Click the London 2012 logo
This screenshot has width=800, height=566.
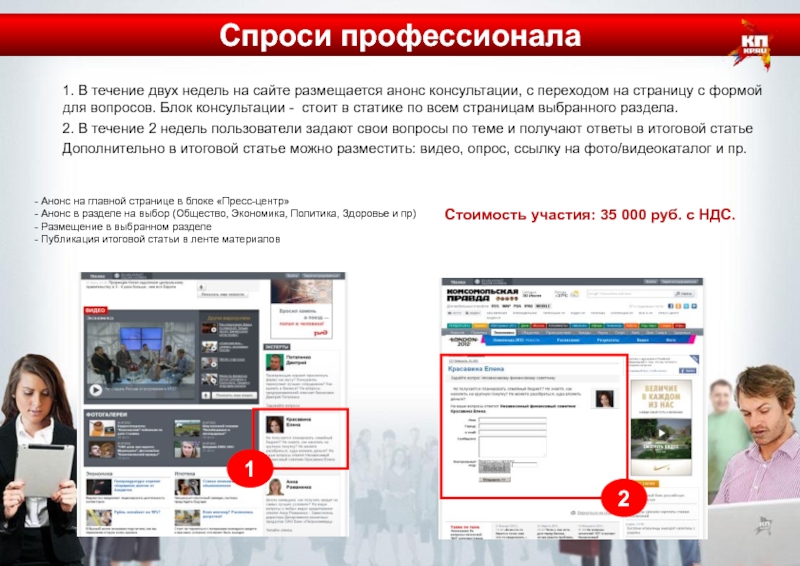(463, 340)
